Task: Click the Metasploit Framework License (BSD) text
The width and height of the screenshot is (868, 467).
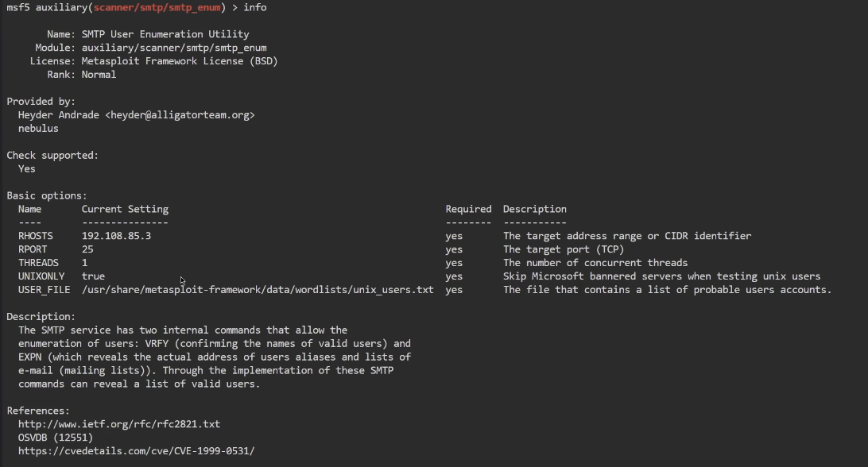Action: (x=180, y=61)
